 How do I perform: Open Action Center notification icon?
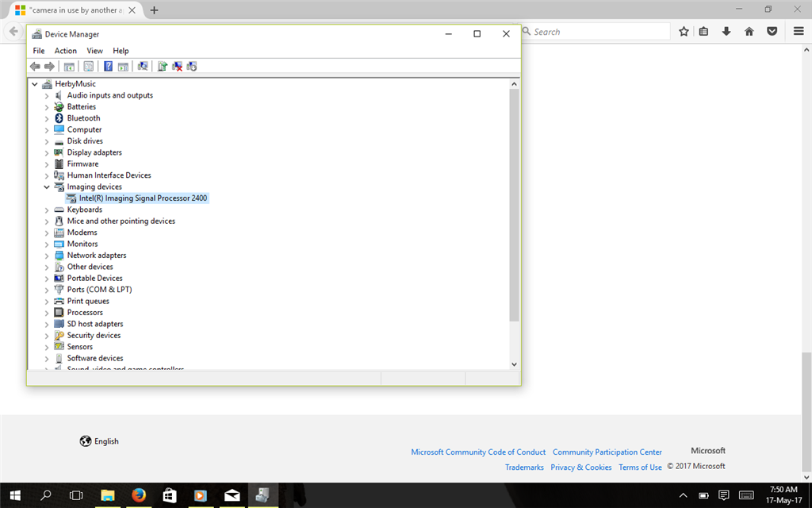724,495
